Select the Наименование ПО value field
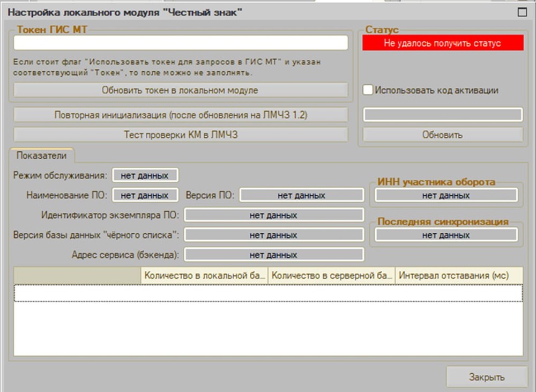 coord(145,195)
